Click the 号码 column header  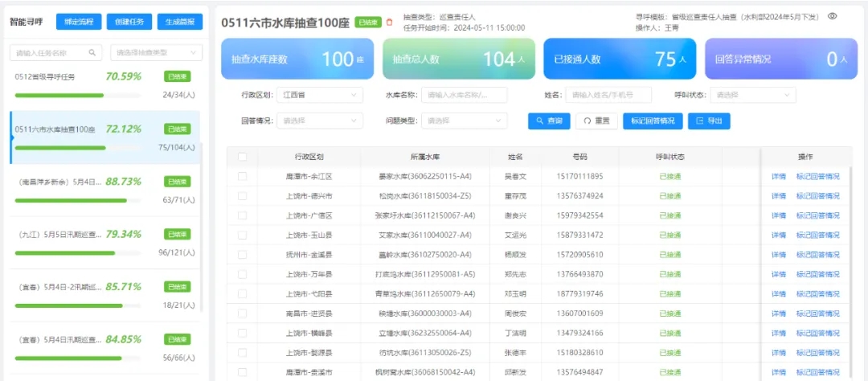coord(579,157)
